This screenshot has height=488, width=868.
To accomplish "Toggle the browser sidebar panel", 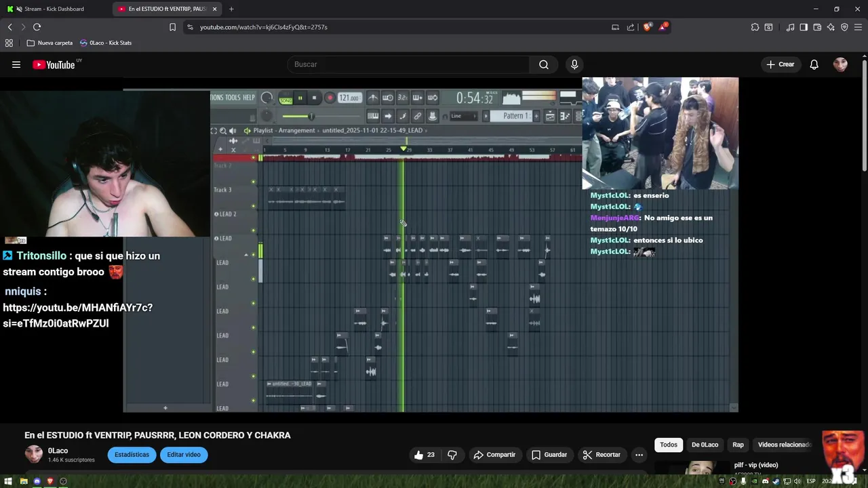I will point(804,27).
